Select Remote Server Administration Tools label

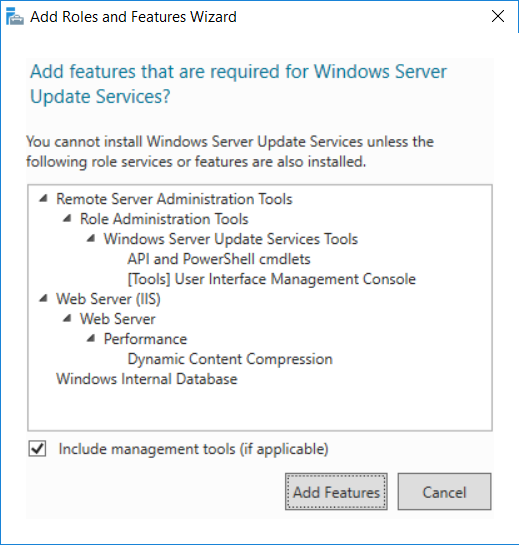click(x=175, y=199)
